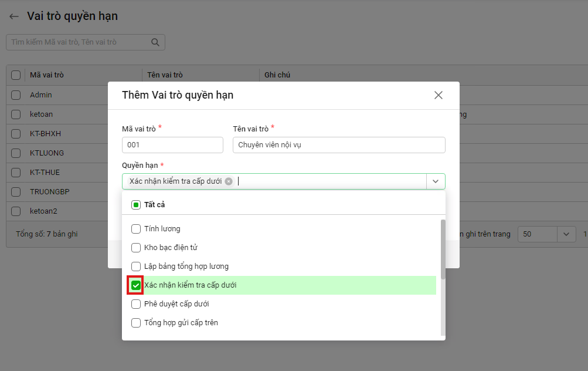
Task: Click the search magnifier icon
Action: [155, 42]
